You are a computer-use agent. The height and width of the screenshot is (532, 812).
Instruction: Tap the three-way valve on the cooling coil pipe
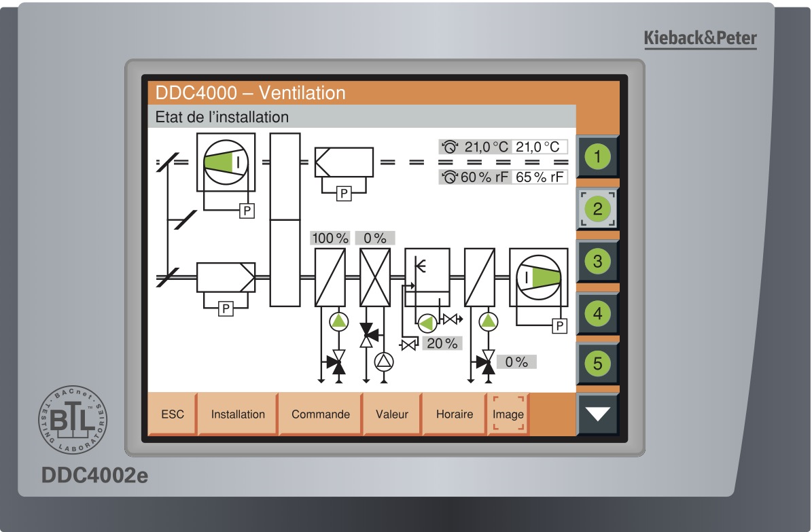coord(369,335)
